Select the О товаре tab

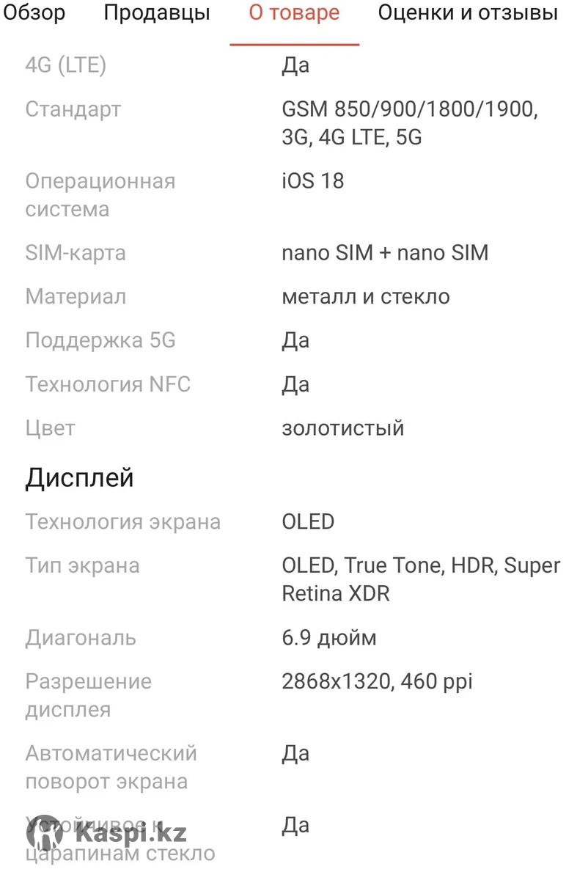tap(294, 12)
